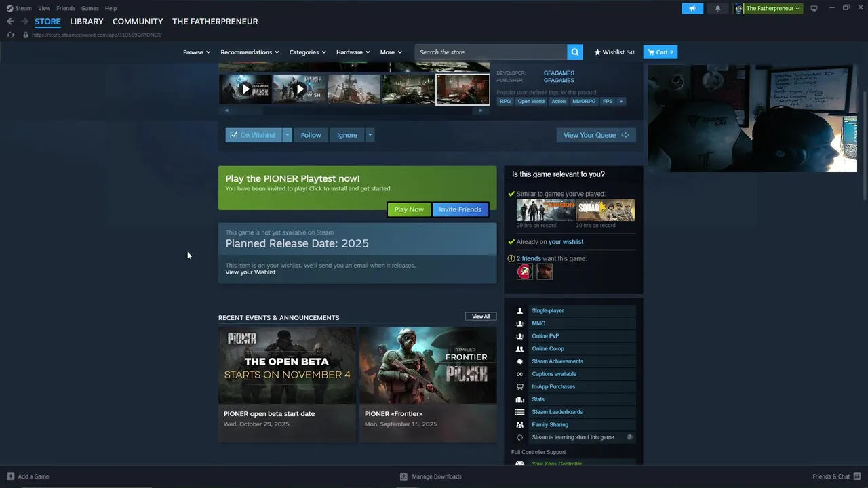Click the Online PvP icon
The width and height of the screenshot is (868, 488).
[520, 336]
